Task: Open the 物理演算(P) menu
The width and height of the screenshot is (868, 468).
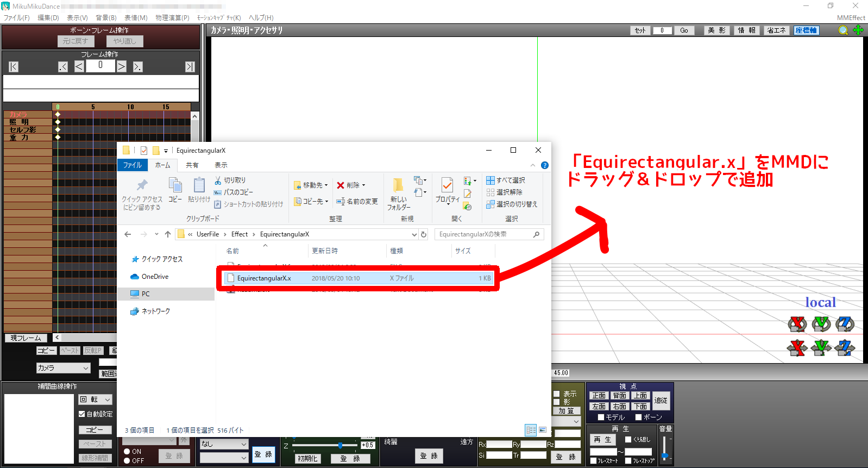Action: point(173,18)
